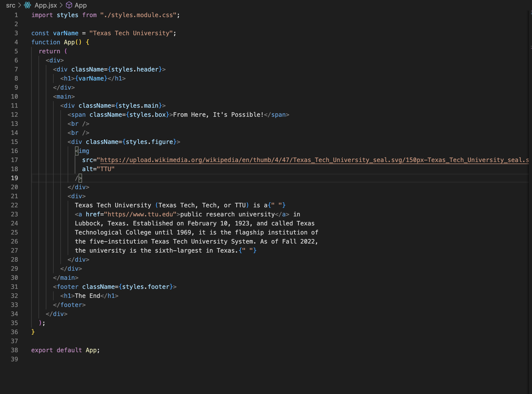
Task: Select line number 17
Action: tap(14, 160)
